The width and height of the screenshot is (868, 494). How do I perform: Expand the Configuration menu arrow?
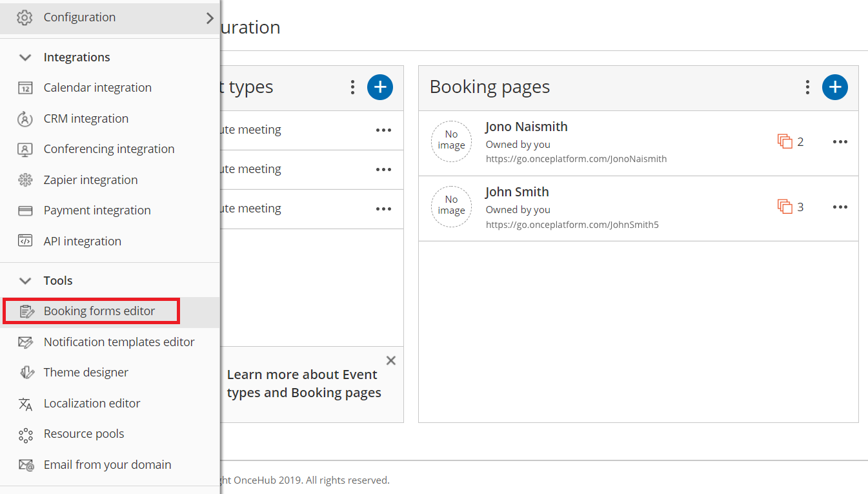209,18
